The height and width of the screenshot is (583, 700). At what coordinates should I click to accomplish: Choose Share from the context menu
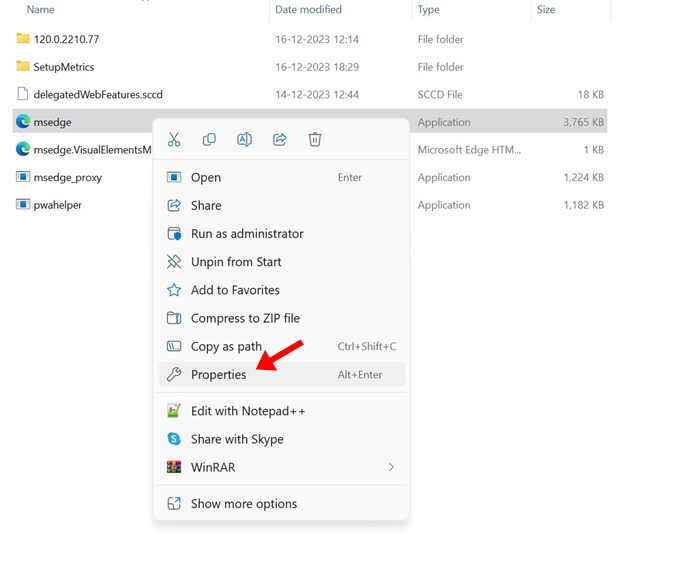(x=281, y=205)
